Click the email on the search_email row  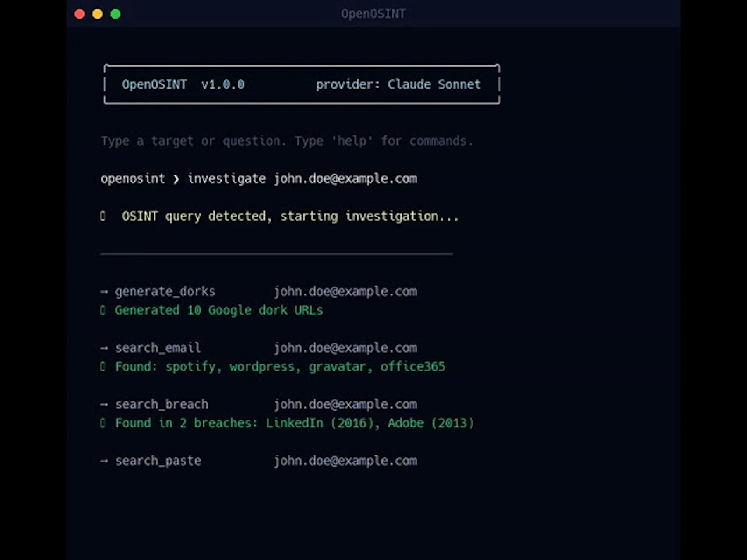click(x=345, y=348)
